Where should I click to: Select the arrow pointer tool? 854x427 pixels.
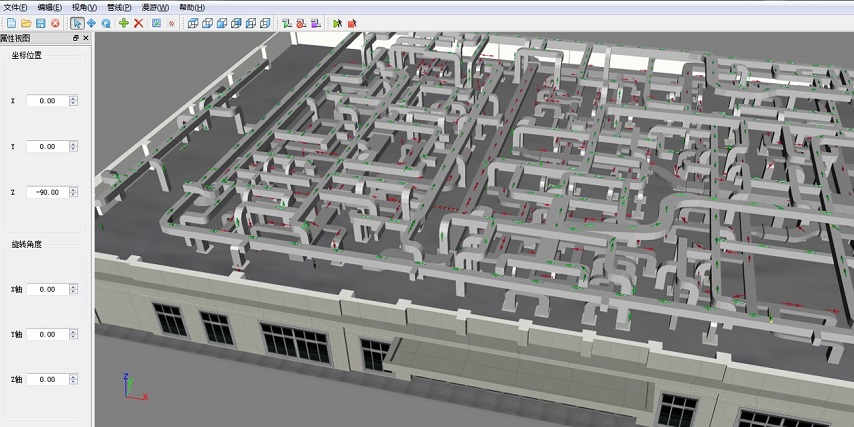(77, 22)
